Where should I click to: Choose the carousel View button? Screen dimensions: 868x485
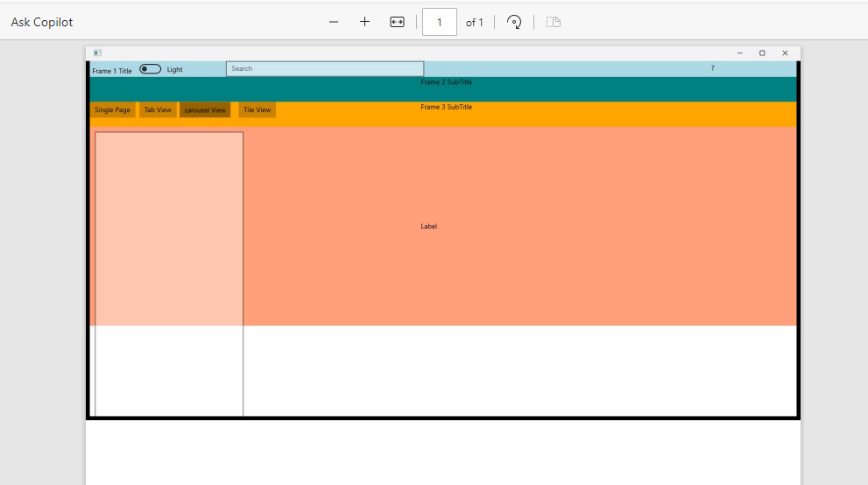click(205, 109)
